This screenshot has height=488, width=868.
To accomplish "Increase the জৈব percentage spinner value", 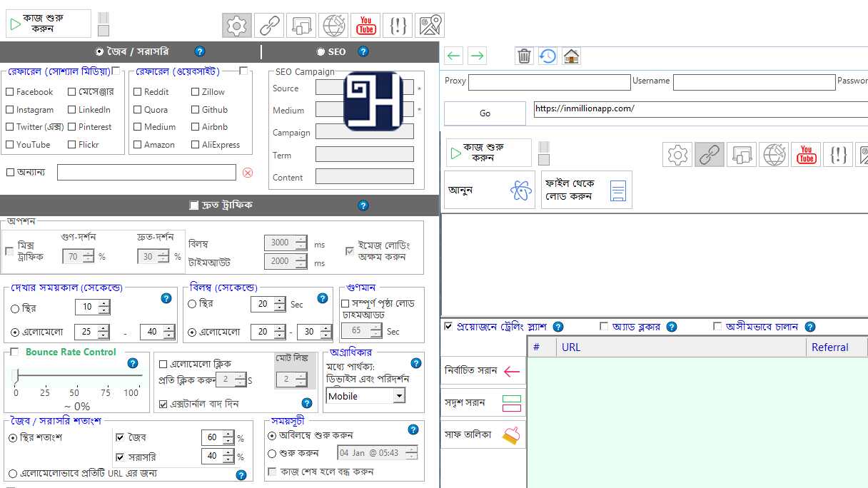I will point(228,434).
